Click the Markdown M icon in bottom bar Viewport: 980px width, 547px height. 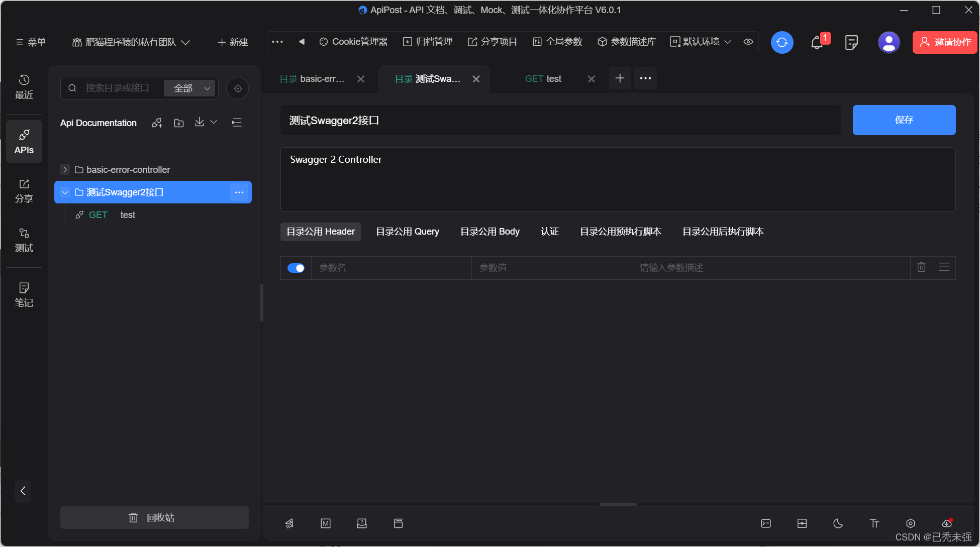326,523
